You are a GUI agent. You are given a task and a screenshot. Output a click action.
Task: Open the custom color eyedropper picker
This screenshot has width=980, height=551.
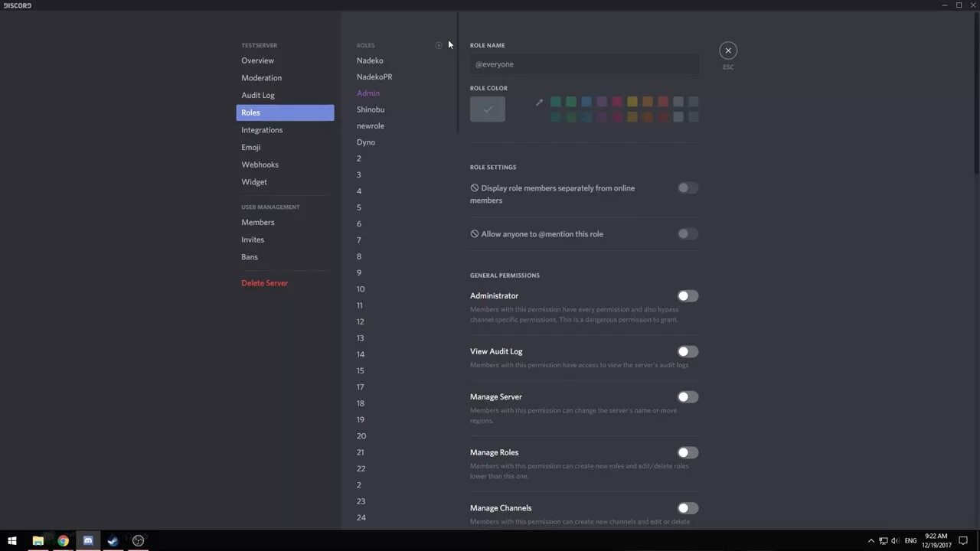click(x=539, y=102)
